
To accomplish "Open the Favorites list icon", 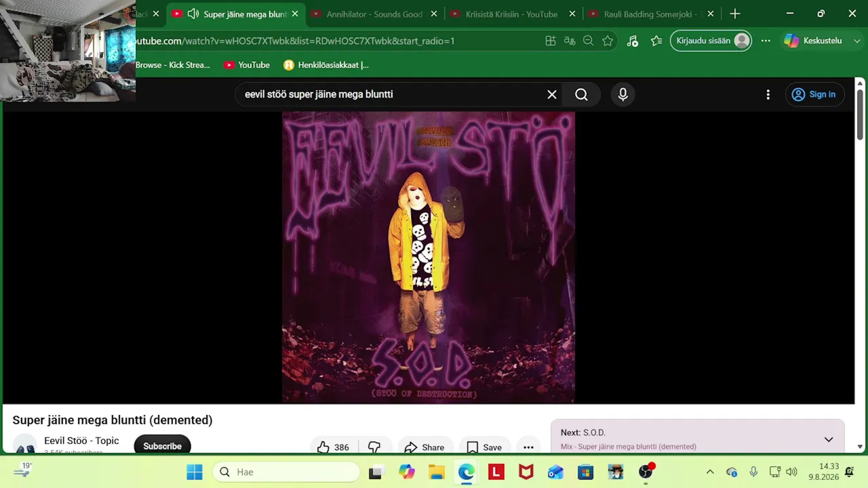I will coord(656,41).
